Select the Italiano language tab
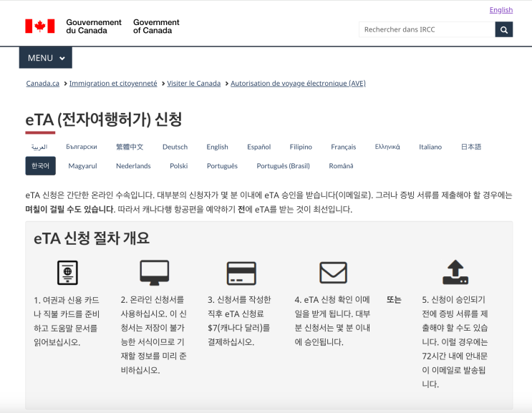The height and width of the screenshot is (413, 532). [x=430, y=147]
